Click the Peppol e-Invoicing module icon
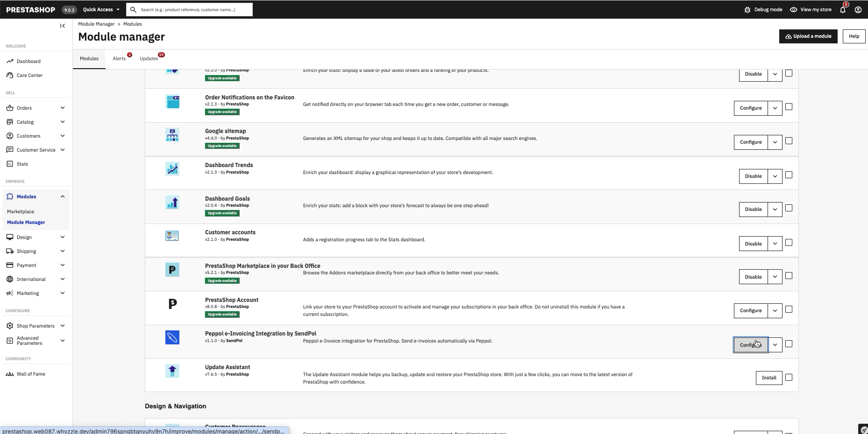This screenshot has height=434, width=868. pos(172,337)
